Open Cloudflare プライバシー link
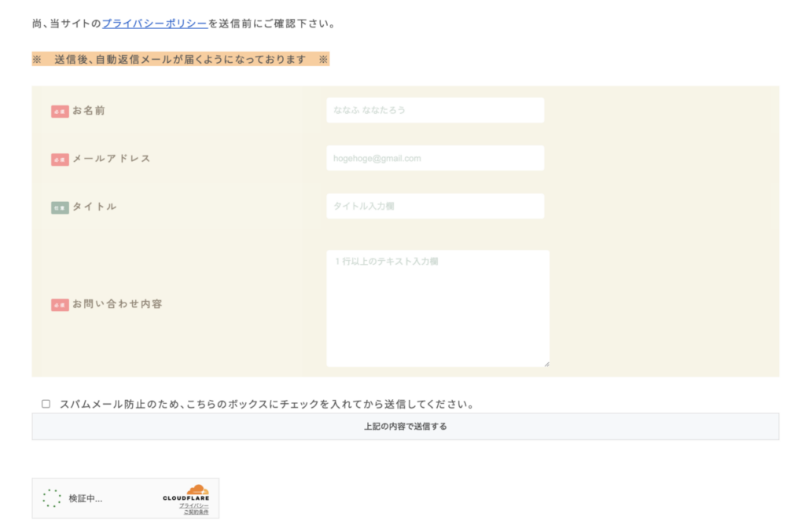This screenshot has width=805, height=532. [194, 505]
